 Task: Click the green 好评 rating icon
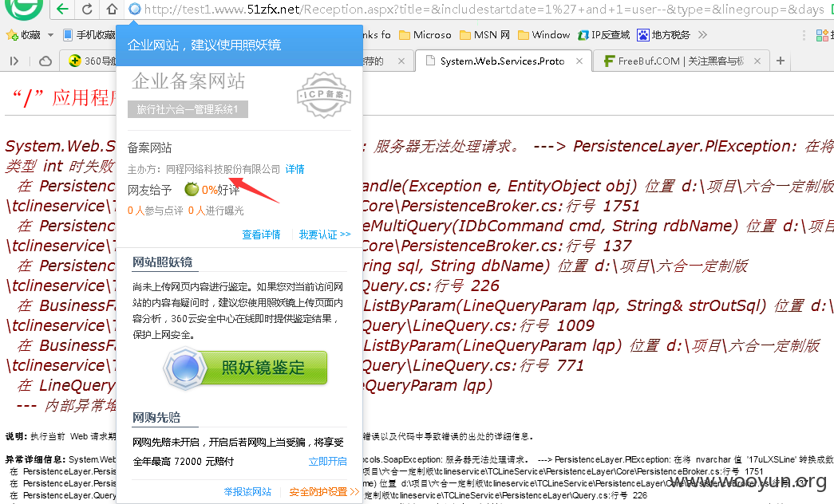[x=192, y=189]
